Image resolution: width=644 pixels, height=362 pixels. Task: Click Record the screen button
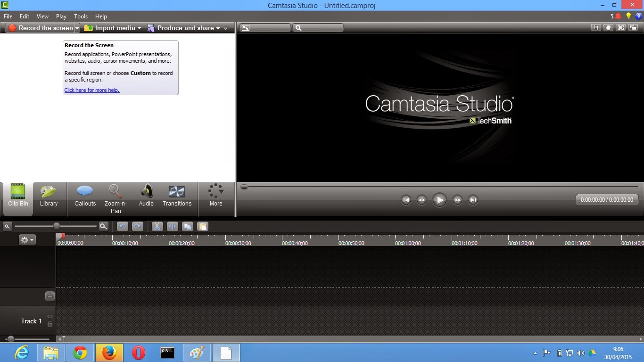point(41,28)
